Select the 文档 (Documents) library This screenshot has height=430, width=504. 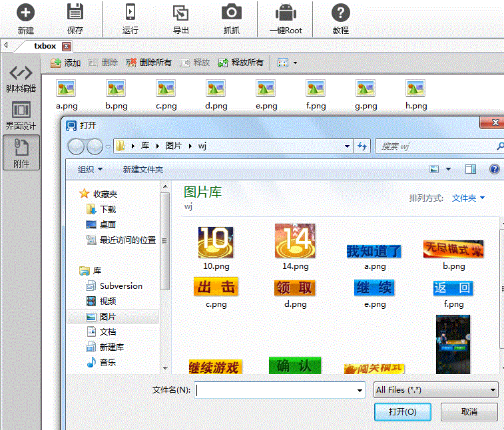pos(101,331)
